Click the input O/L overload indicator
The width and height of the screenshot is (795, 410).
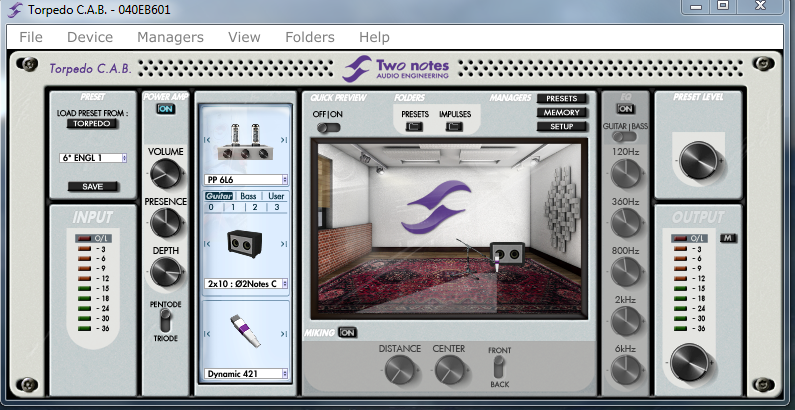pyautogui.click(x=93, y=238)
